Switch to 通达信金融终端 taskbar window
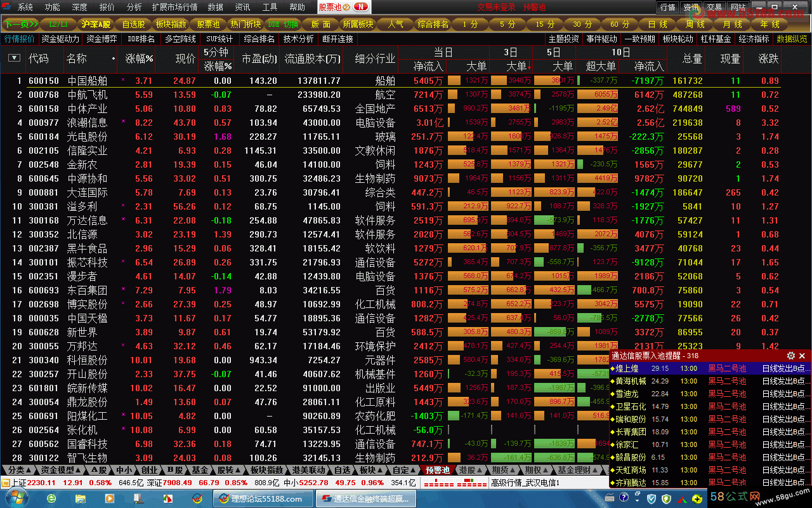The height and width of the screenshot is (508, 812). [365, 498]
